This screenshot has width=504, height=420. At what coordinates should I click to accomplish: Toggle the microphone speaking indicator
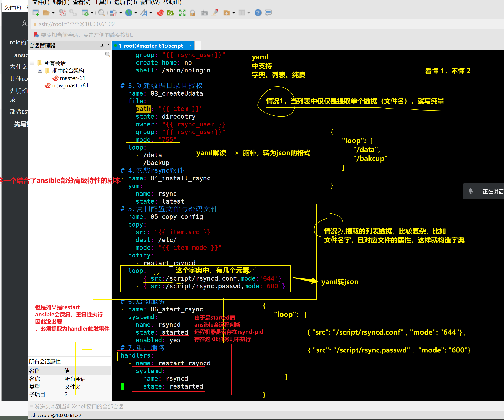coord(470,191)
